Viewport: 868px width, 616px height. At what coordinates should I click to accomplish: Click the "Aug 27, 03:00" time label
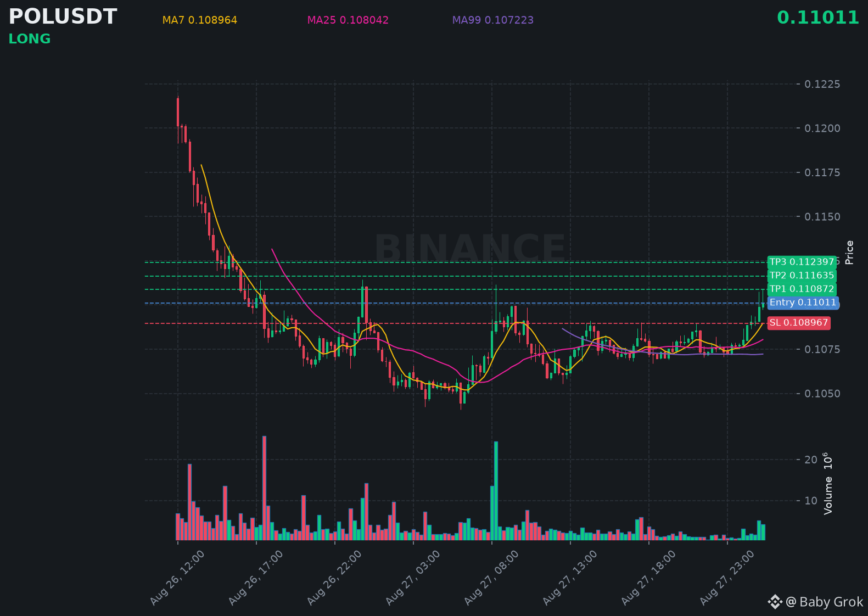[x=413, y=578]
